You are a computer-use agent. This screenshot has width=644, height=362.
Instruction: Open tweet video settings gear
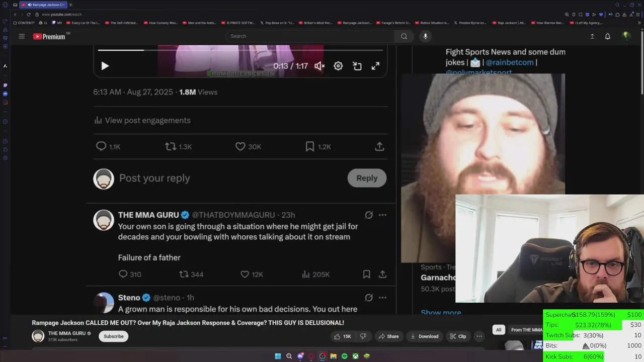338,66
